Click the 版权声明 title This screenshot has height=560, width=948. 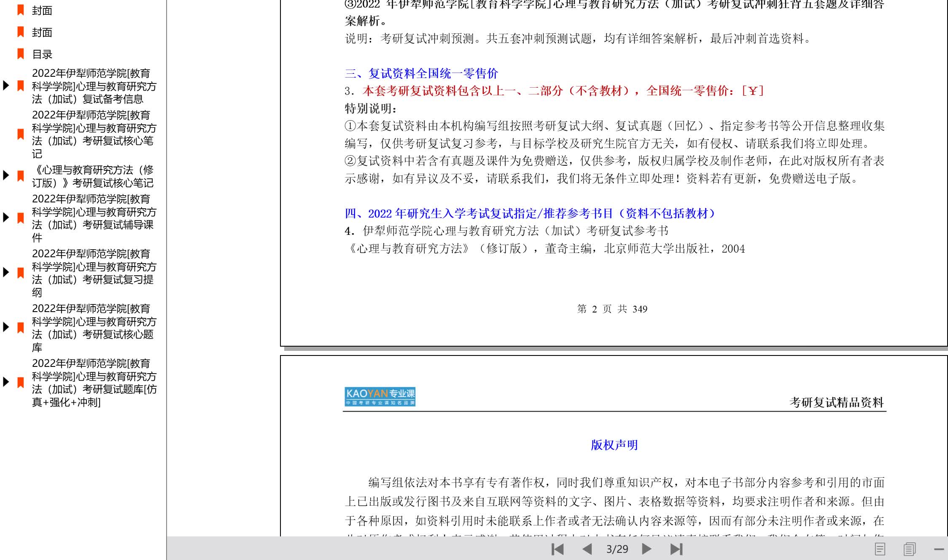[x=614, y=445]
